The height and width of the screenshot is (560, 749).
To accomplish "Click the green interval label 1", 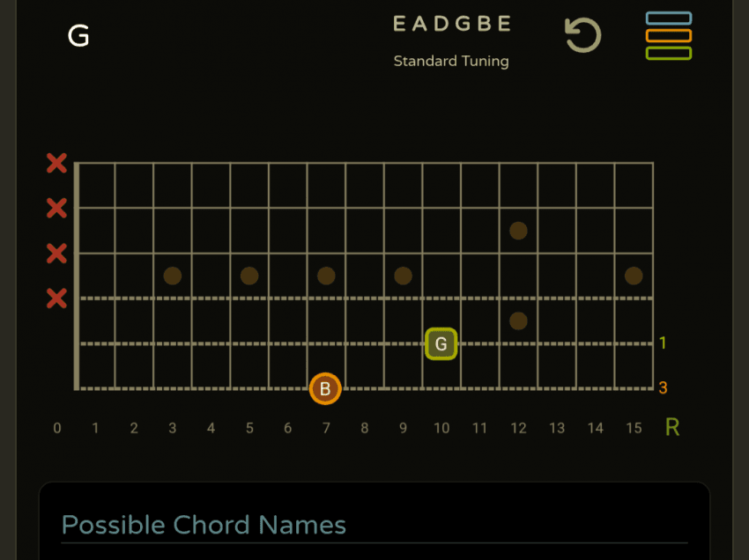I will coord(663,343).
